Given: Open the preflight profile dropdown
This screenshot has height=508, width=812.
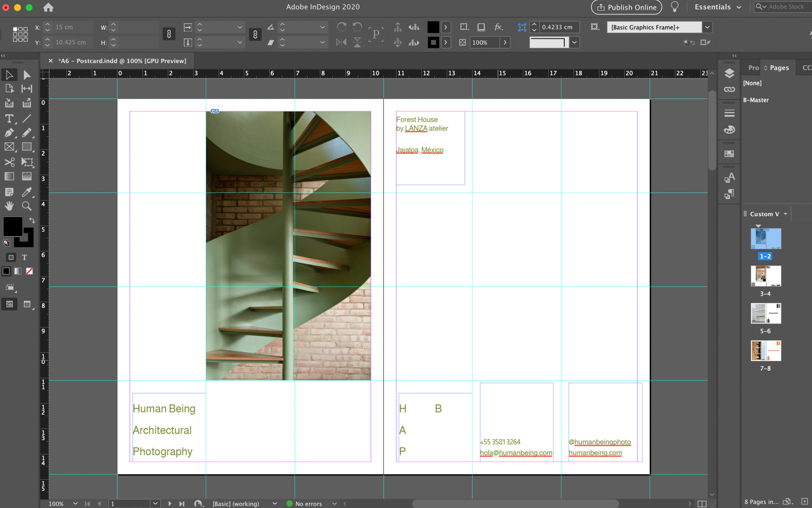Looking at the screenshot, I should (x=275, y=504).
